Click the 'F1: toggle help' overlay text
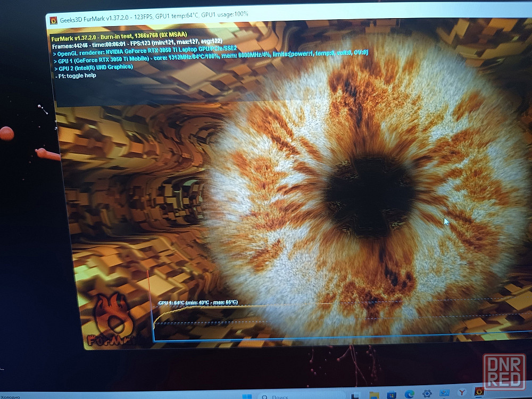Viewport: 532px width, 399px height. 77,76
